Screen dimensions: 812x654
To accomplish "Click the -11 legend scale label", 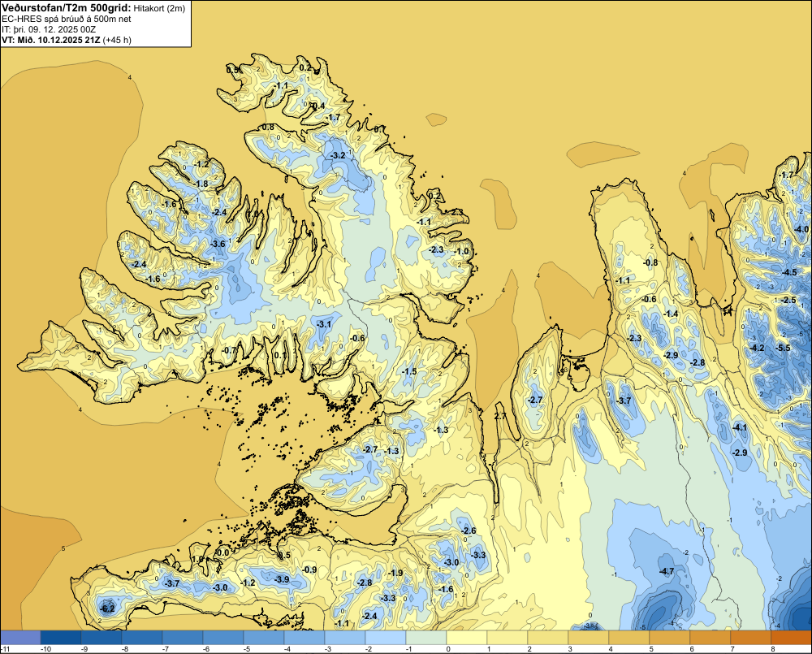I will point(5,649).
